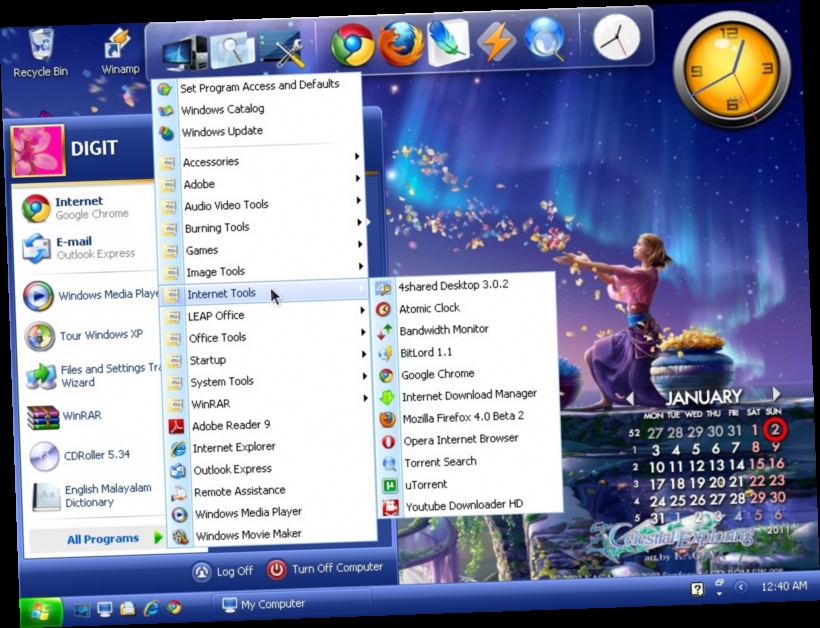Launch Firefox from the top dock

click(x=401, y=43)
